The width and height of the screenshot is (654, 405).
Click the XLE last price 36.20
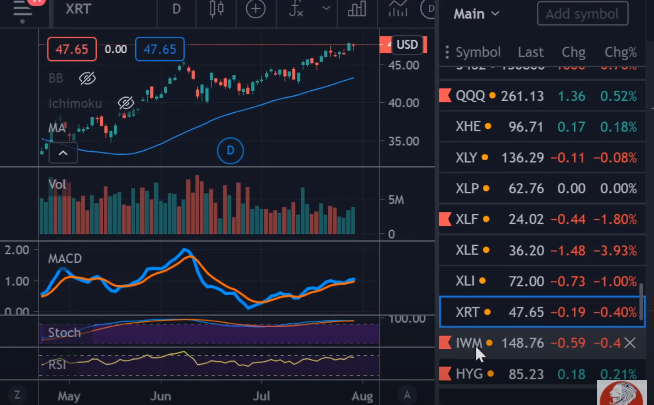pyautogui.click(x=526, y=250)
